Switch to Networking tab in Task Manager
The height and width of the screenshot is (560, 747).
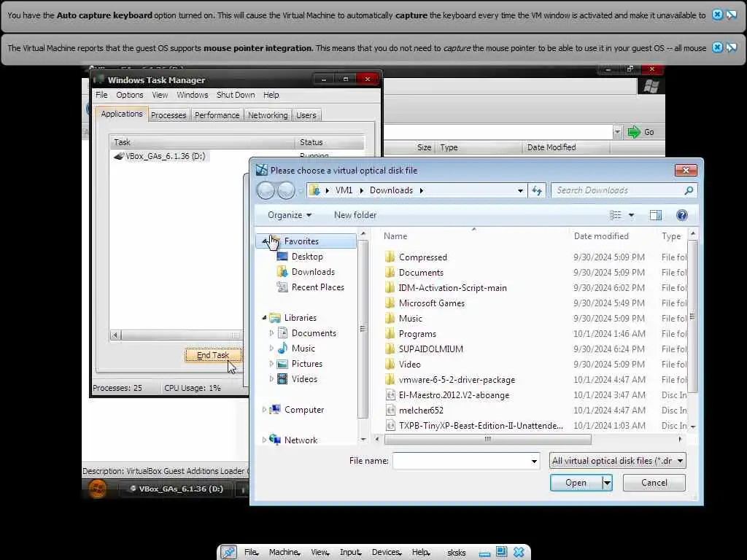pos(268,115)
